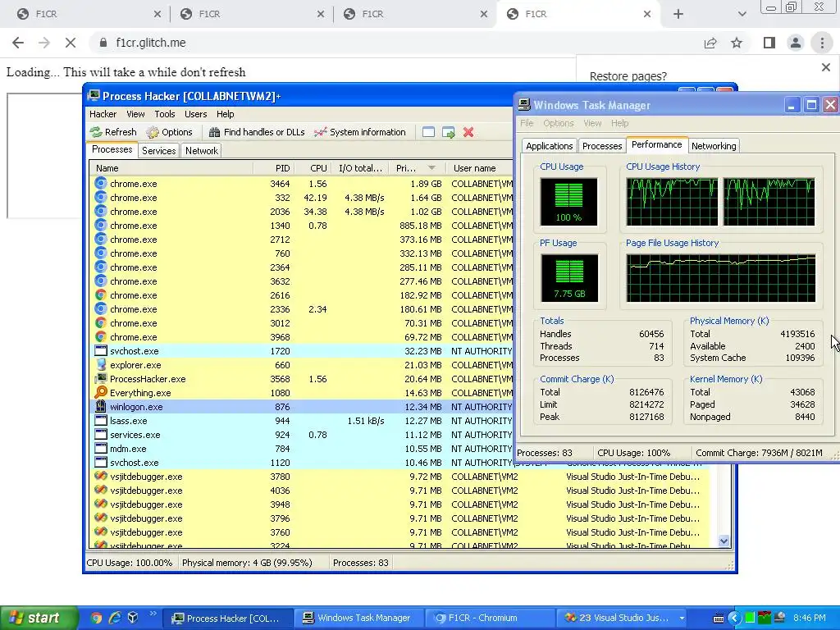Switch to Process Hacker taskbar button
The width and height of the screenshot is (840, 630).
coord(228,619)
